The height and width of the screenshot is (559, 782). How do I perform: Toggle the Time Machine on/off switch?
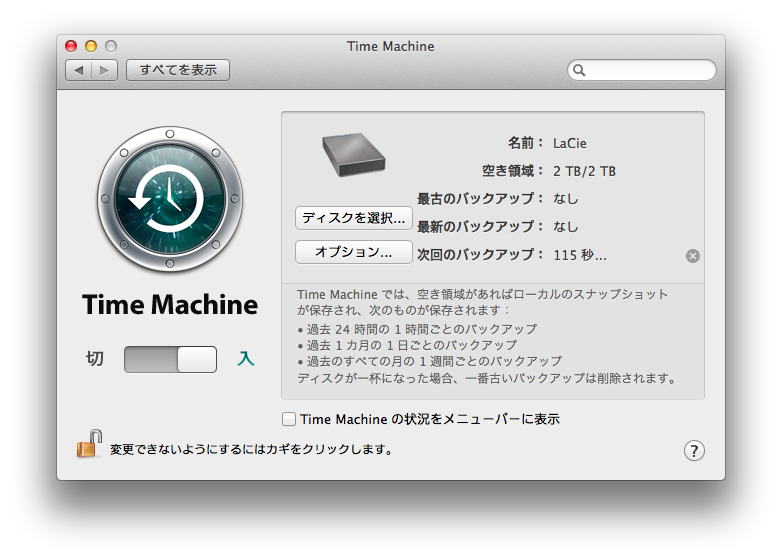(170, 359)
